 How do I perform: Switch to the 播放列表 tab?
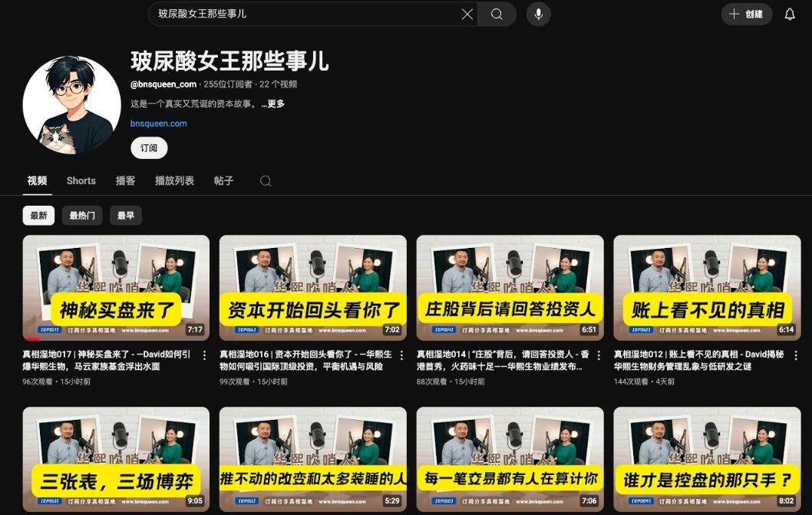[174, 181]
